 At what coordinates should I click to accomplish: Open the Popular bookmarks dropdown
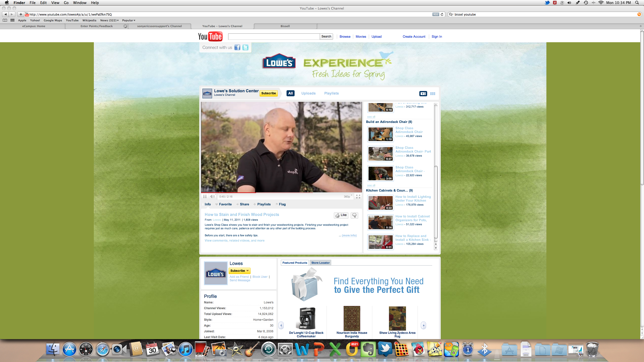(129, 20)
